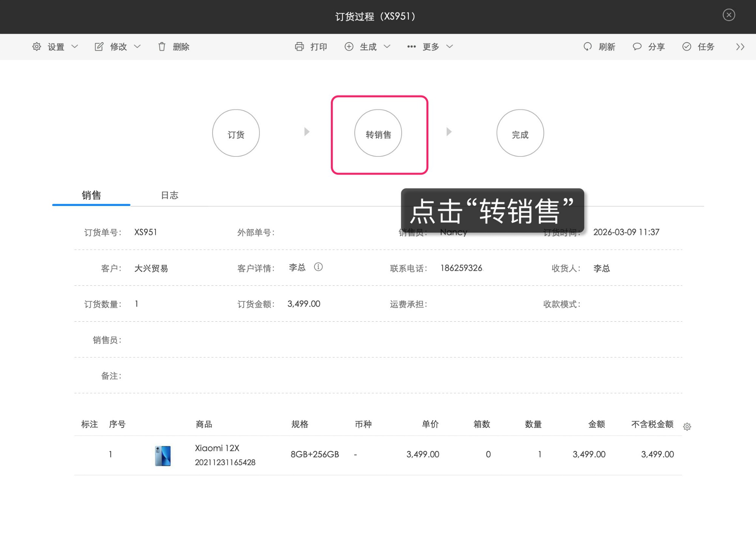This screenshot has width=756, height=542.
Task: Click the 打印 printer icon
Action: 299,46
